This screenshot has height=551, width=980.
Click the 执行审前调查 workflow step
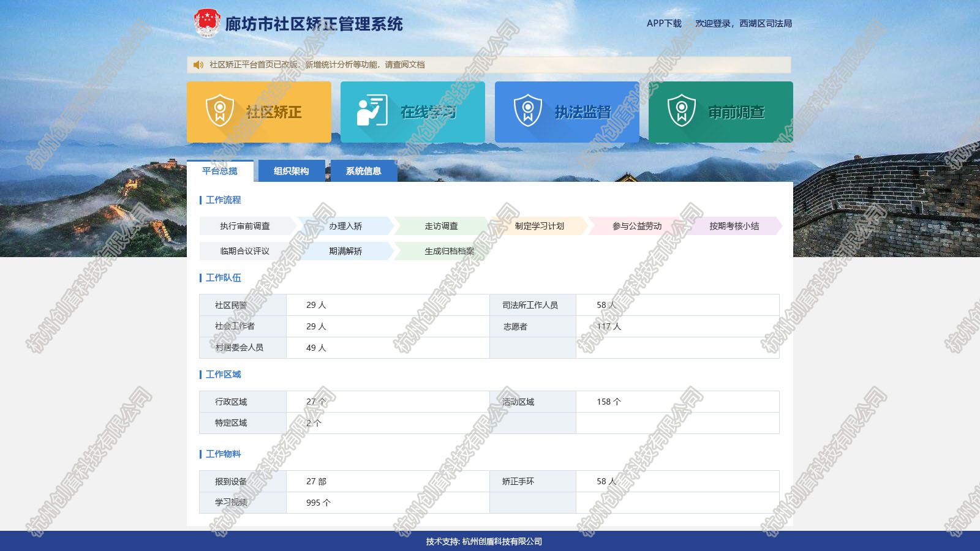pos(245,226)
